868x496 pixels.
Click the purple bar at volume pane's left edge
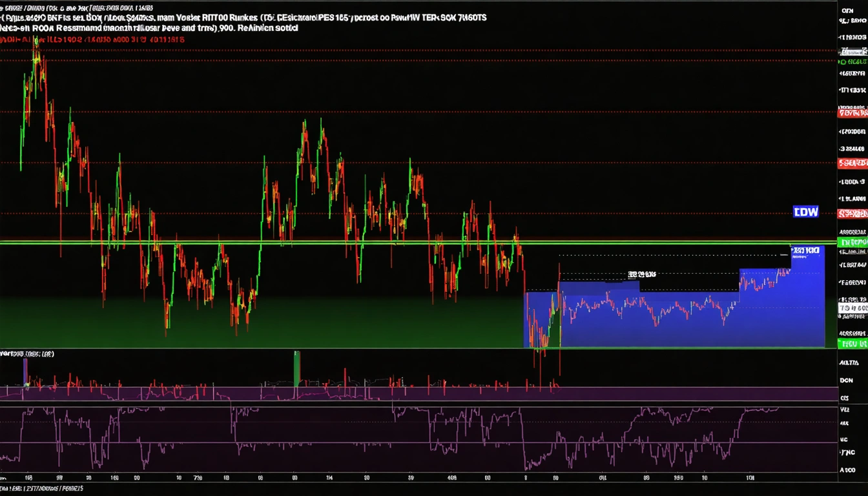click(x=25, y=371)
